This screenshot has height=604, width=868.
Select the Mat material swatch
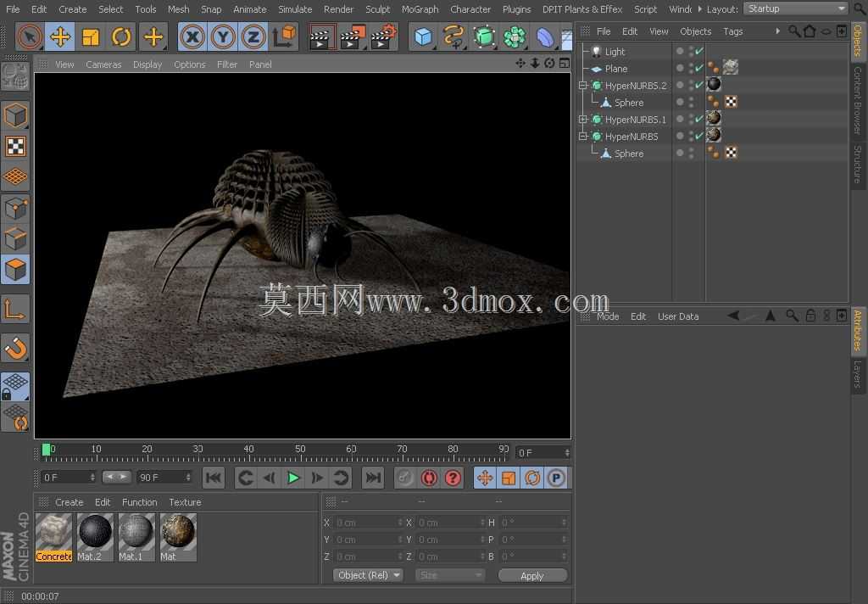pos(178,537)
